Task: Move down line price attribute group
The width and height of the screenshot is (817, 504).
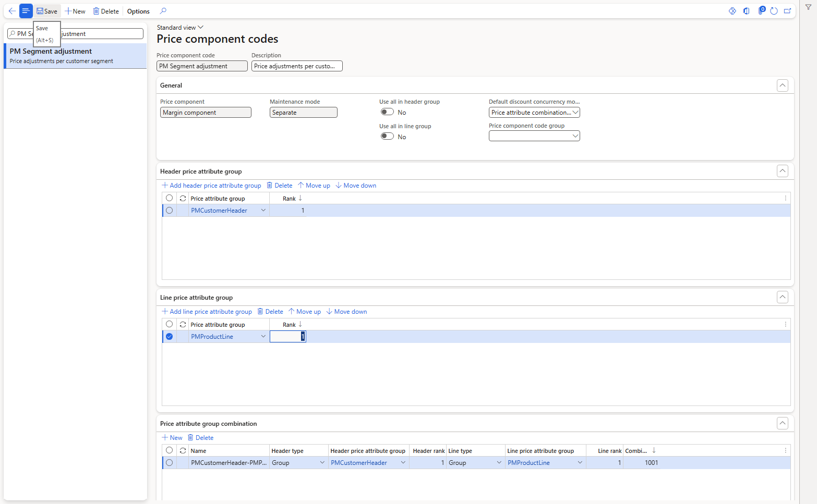Action: point(346,312)
